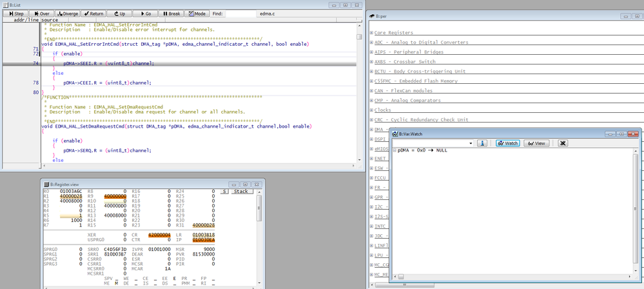Select R1 register value 40000D28
The width and height of the screenshot is (644, 289).
(71, 196)
